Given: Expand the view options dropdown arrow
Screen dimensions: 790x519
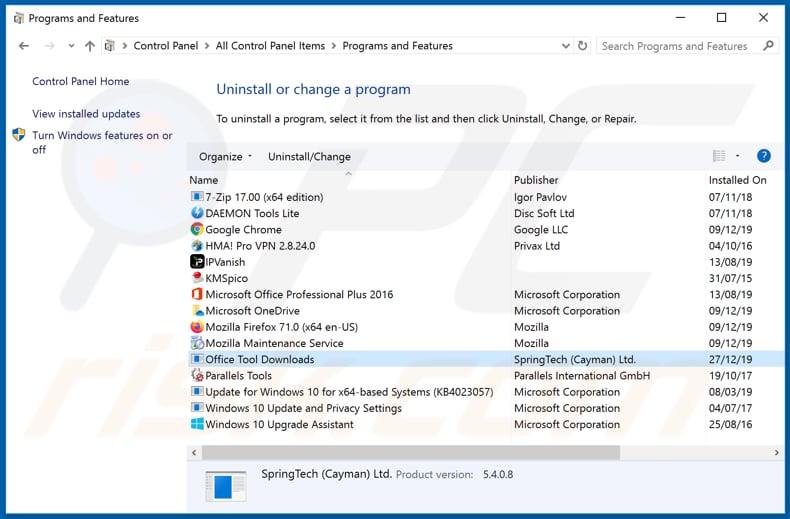Looking at the screenshot, I should (738, 156).
